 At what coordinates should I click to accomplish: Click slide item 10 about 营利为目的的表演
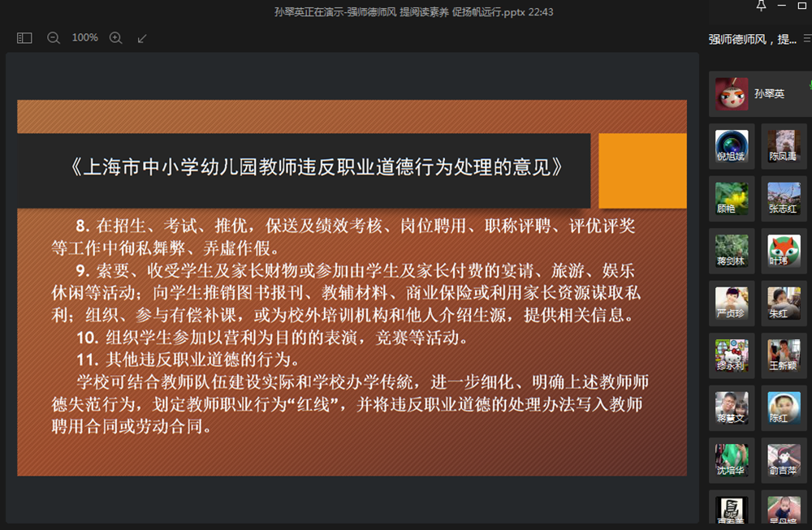pyautogui.click(x=273, y=338)
